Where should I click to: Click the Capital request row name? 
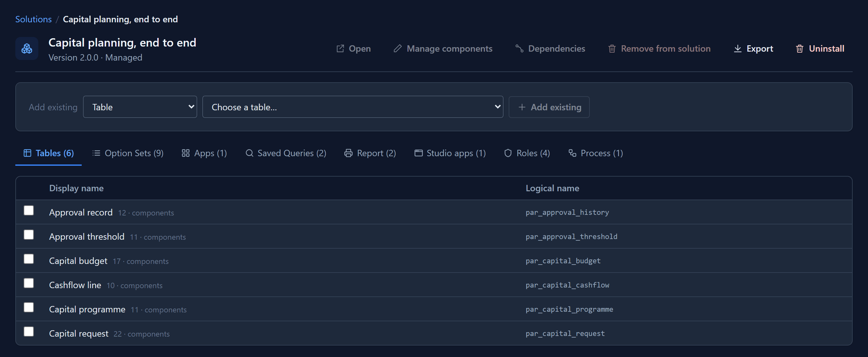click(x=79, y=333)
